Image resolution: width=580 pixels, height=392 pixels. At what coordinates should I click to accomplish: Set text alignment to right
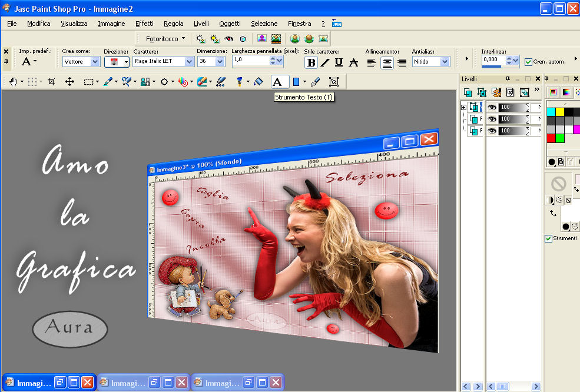point(402,62)
